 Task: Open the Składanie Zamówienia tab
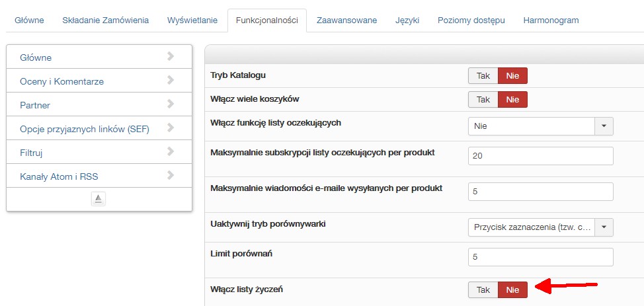[106, 20]
